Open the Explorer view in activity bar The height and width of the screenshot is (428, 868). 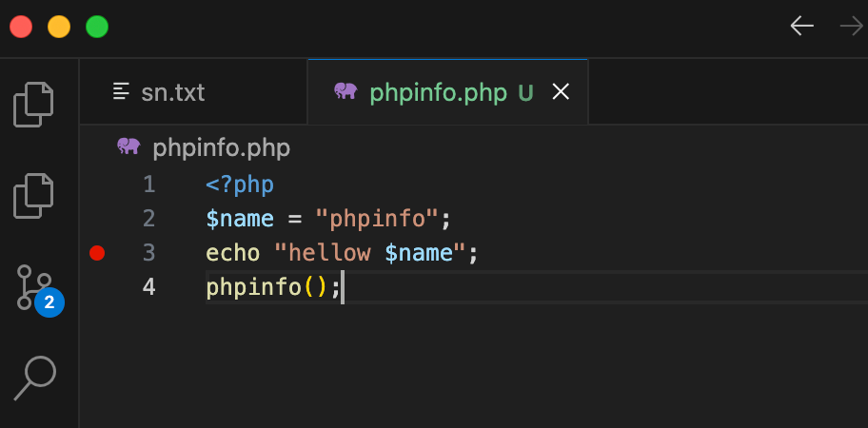pyautogui.click(x=33, y=105)
